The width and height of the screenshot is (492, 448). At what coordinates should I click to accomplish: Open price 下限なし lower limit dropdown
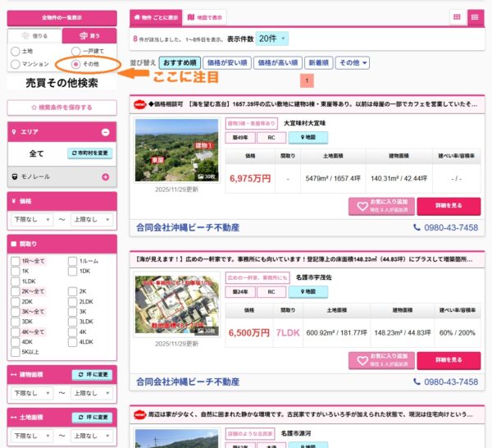(30, 219)
